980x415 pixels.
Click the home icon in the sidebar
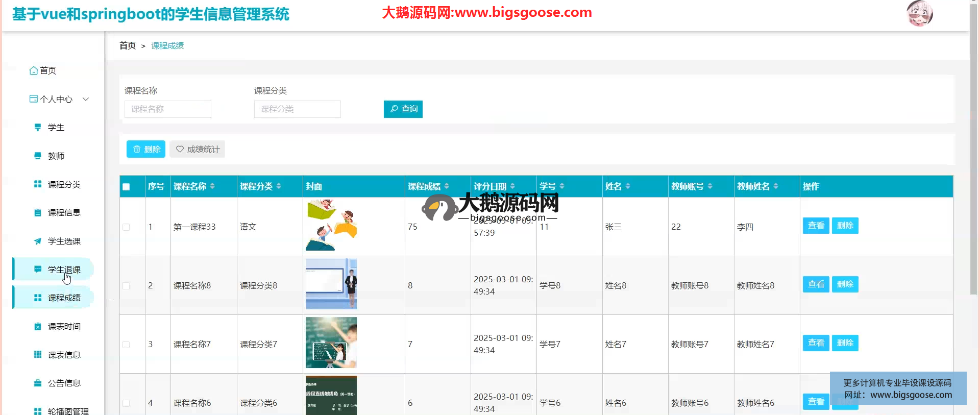click(x=34, y=70)
